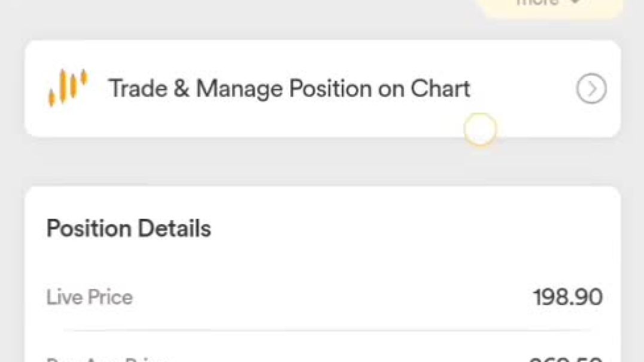Click the live price value 198.90
Screen dimensions: 644x362
567,297
